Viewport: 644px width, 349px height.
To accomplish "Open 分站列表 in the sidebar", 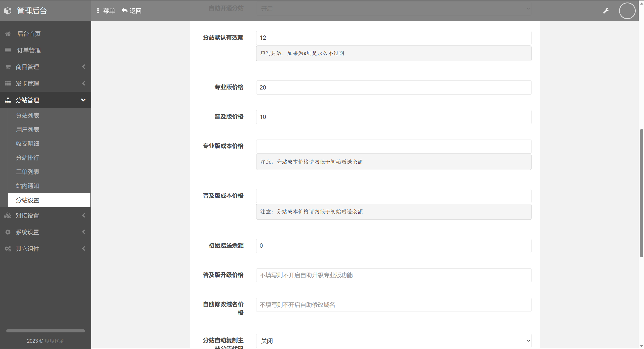I will 28,115.
